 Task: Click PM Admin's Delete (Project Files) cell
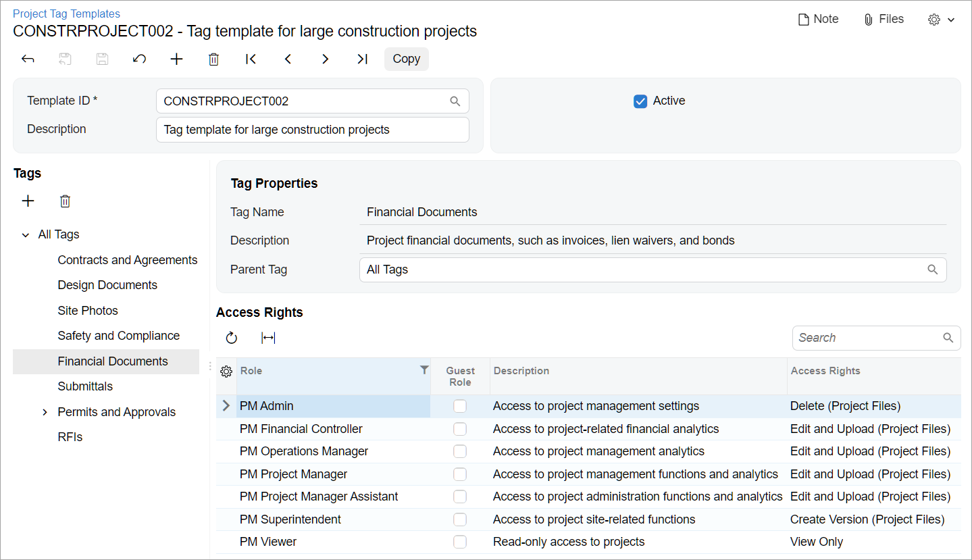874,406
